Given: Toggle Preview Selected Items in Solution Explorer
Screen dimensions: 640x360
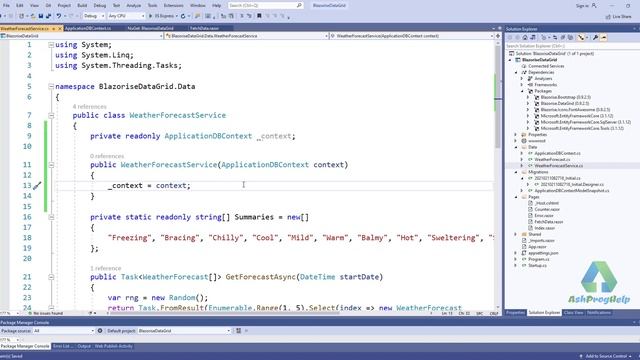Looking at the screenshot, I should (604, 38).
